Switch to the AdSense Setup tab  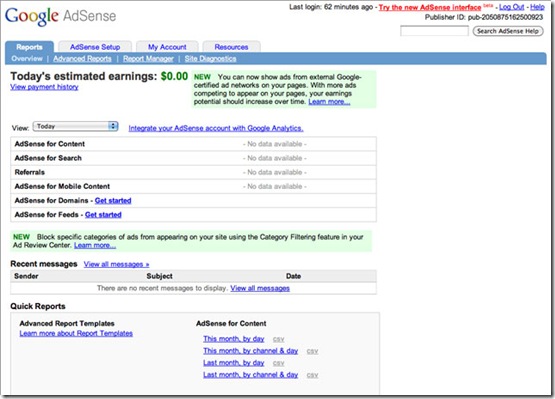coord(95,47)
